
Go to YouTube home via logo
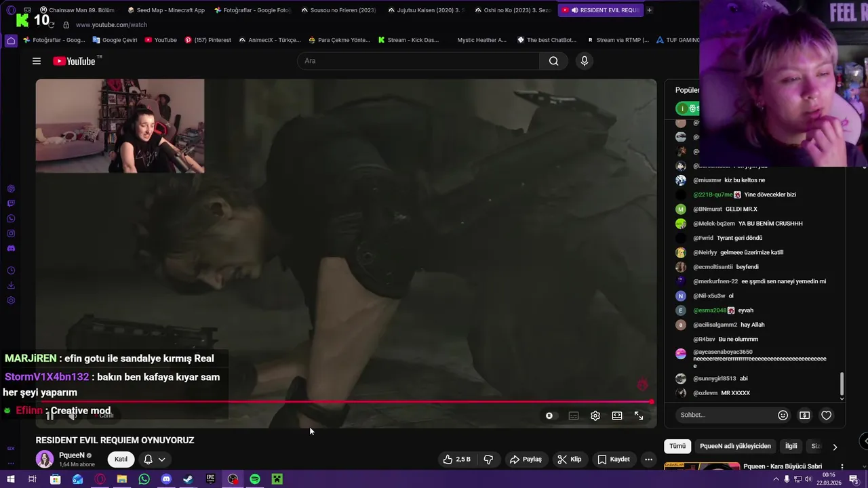[x=74, y=61]
